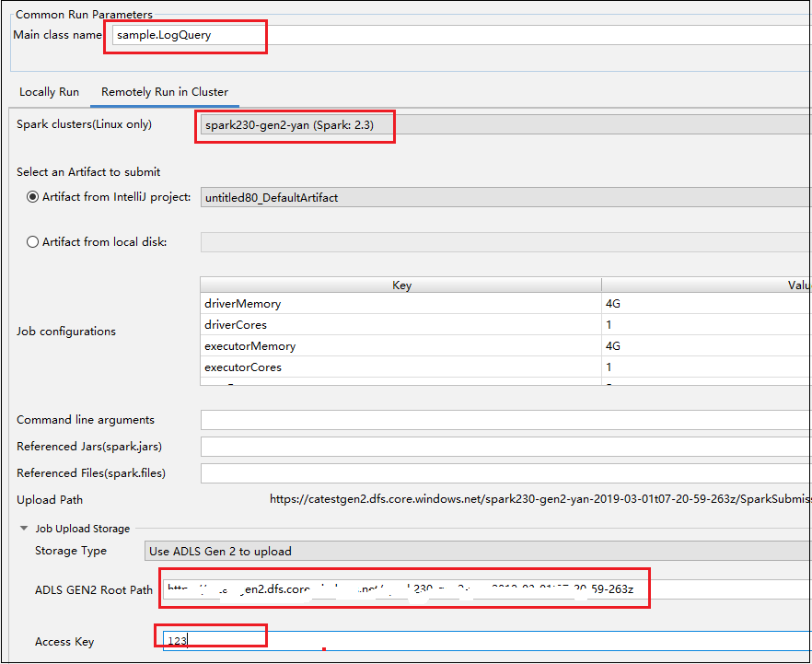The width and height of the screenshot is (812, 664).
Task: Collapse the Job Upload Storage section
Action: coord(23,529)
